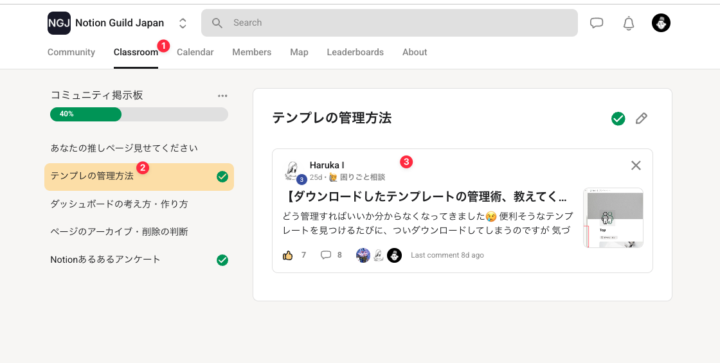
Task: Click the コミュニティ掲示板 course title
Action: click(x=97, y=95)
